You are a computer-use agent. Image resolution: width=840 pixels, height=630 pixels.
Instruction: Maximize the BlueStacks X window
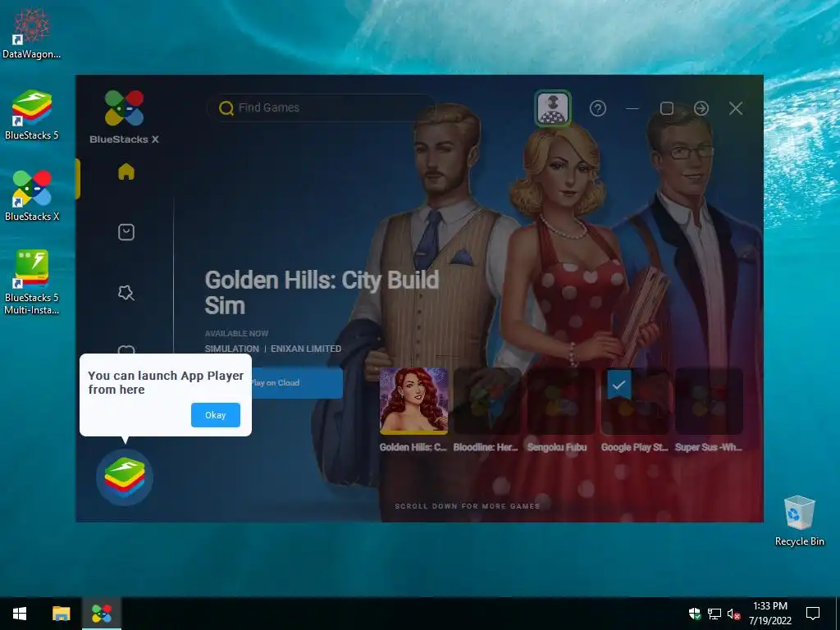click(x=667, y=108)
